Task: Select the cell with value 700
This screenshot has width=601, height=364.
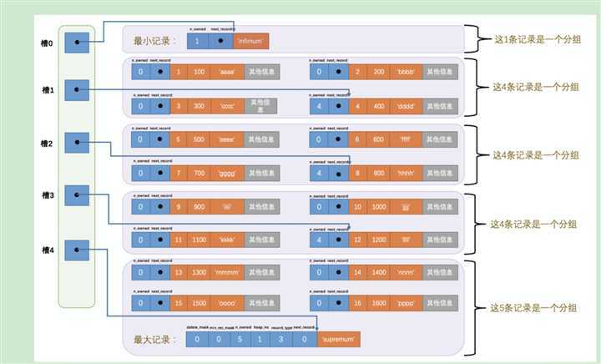Action: tap(199, 173)
